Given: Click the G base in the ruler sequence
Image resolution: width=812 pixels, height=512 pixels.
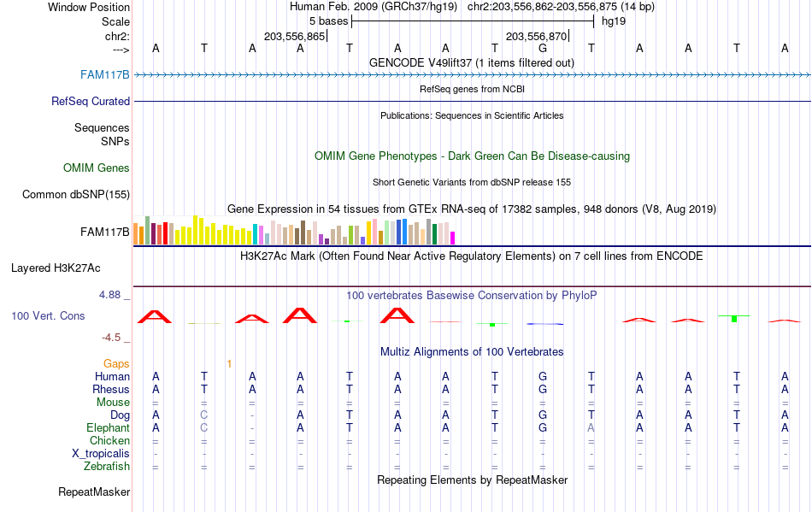Looking at the screenshot, I should tap(543, 48).
